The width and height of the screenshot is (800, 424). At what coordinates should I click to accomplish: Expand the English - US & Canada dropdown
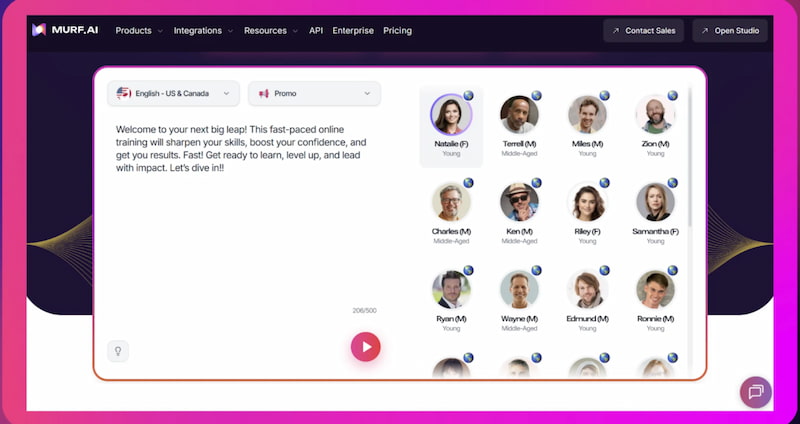point(173,93)
